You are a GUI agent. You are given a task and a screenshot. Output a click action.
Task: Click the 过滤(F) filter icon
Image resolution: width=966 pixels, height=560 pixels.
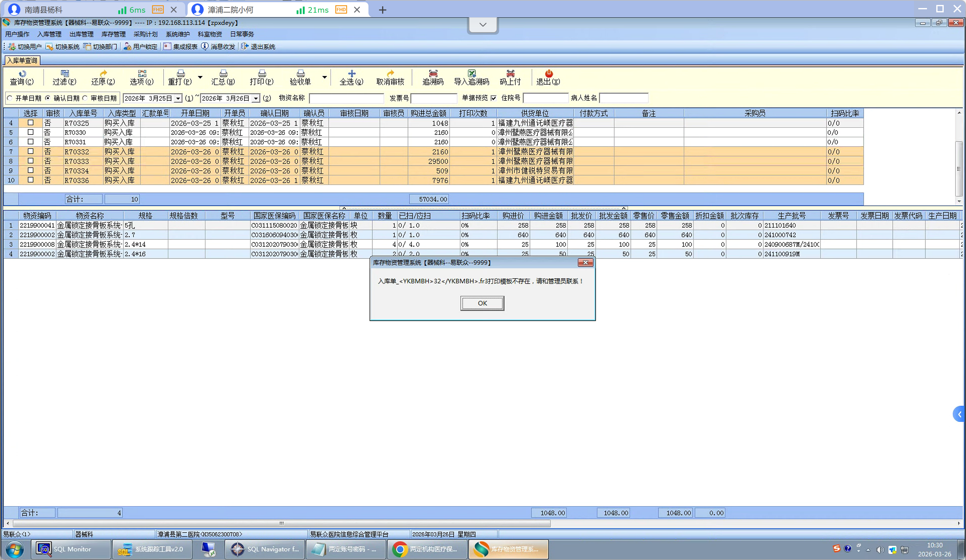coord(65,74)
